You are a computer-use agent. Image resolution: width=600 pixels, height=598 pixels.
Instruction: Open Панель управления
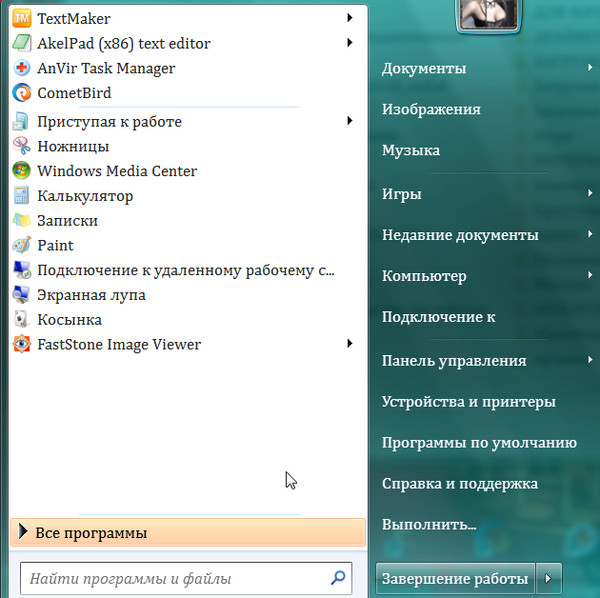[454, 361]
